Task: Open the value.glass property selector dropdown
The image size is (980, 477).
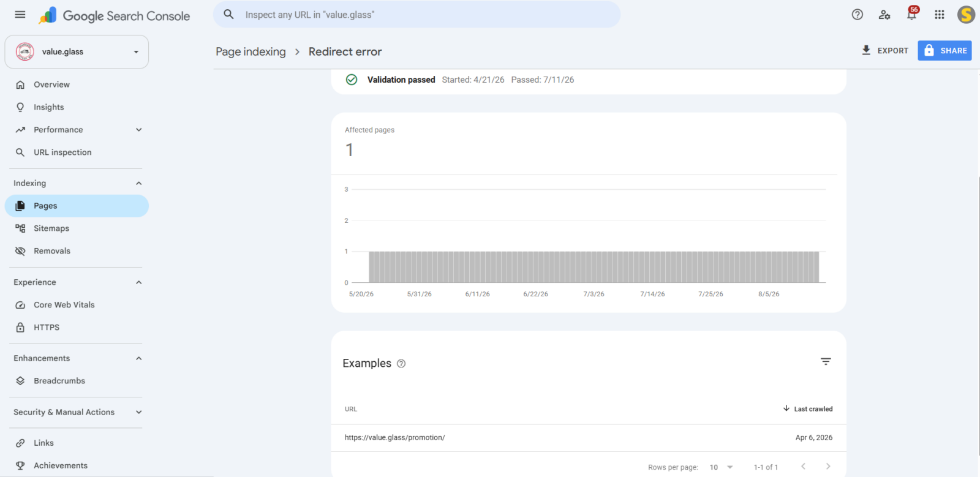Action: [x=77, y=52]
